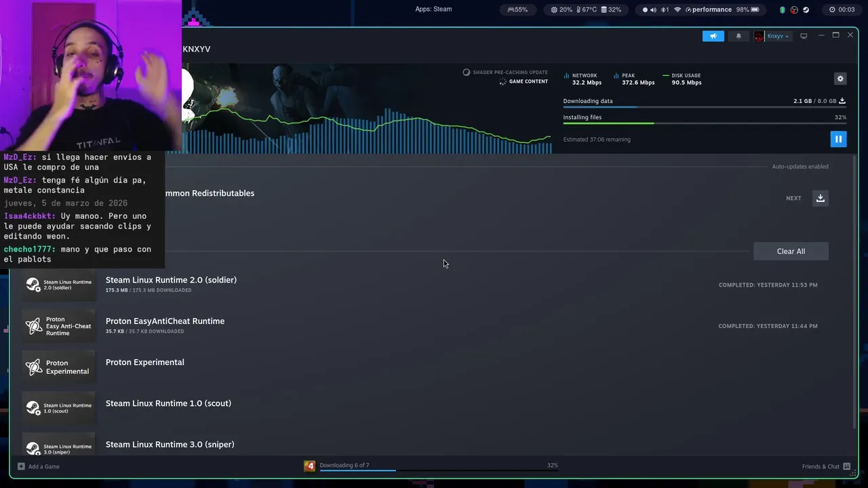Open the volume speaker icon
This screenshot has height=488, width=868.
[653, 9]
